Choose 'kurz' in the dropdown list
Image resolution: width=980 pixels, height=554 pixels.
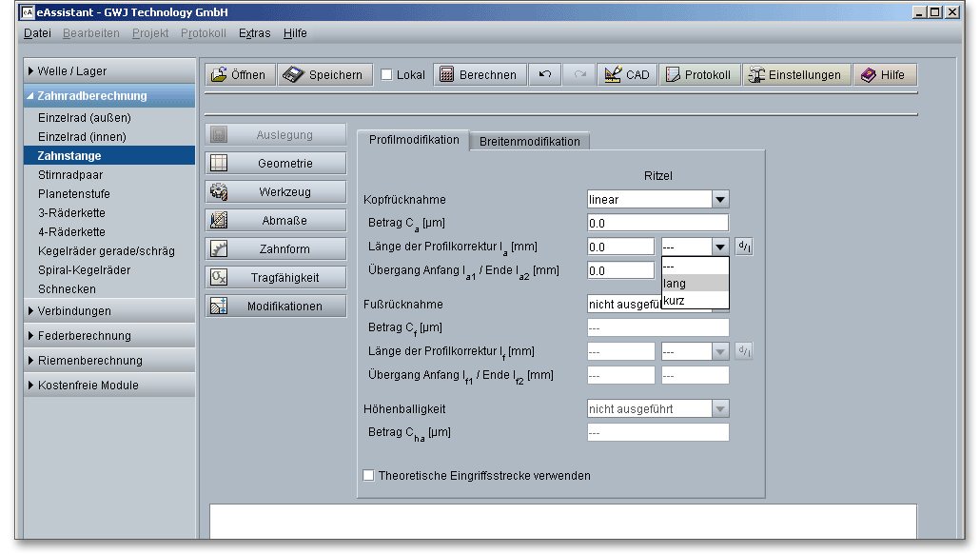[x=695, y=301]
